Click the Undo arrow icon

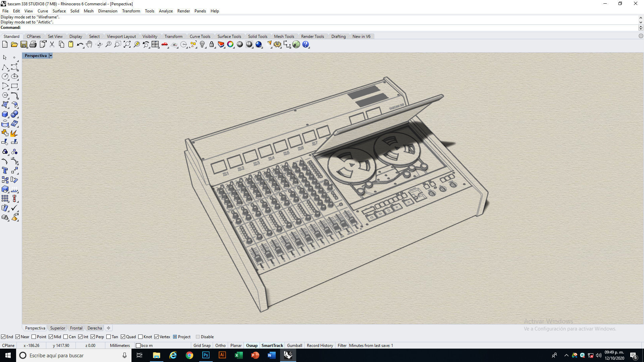[80, 45]
